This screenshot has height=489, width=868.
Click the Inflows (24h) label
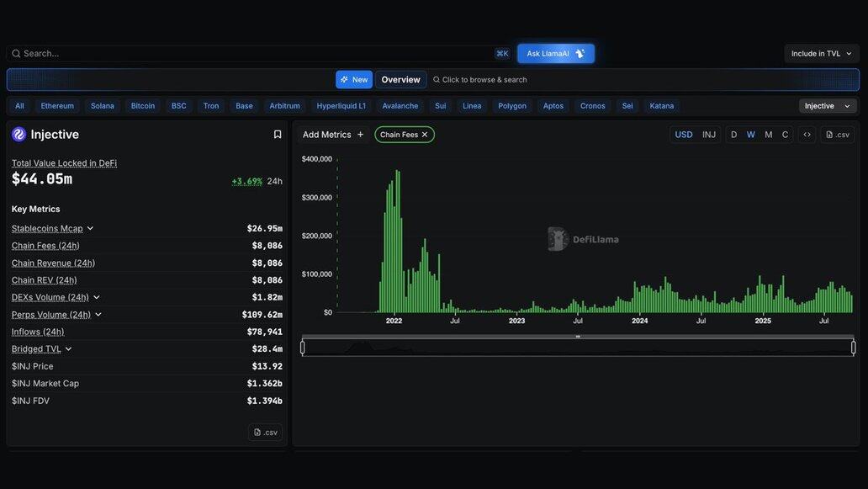[x=38, y=332]
